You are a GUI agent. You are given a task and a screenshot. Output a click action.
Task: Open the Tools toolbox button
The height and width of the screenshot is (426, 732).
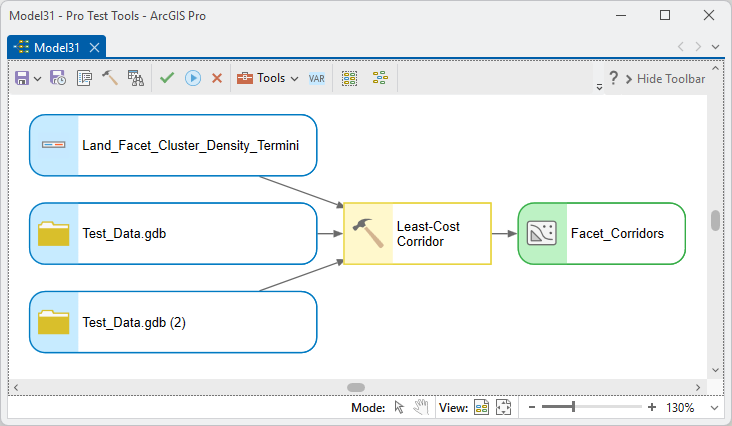tap(261, 78)
